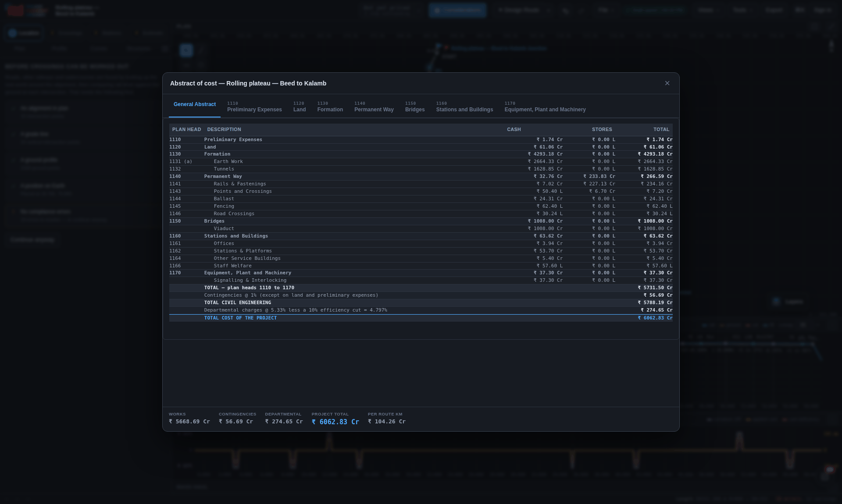Viewport: 842px width, 504px height.
Task: Switch to the 1120 Land tab
Action: click(x=300, y=106)
